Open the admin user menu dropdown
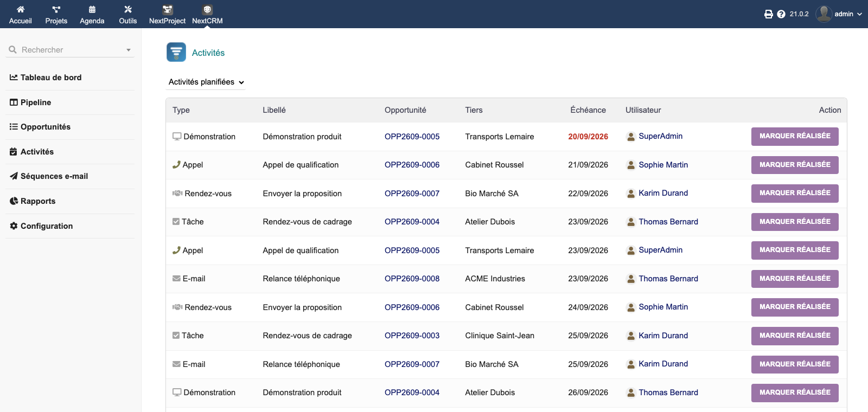The image size is (868, 412). 839,14
